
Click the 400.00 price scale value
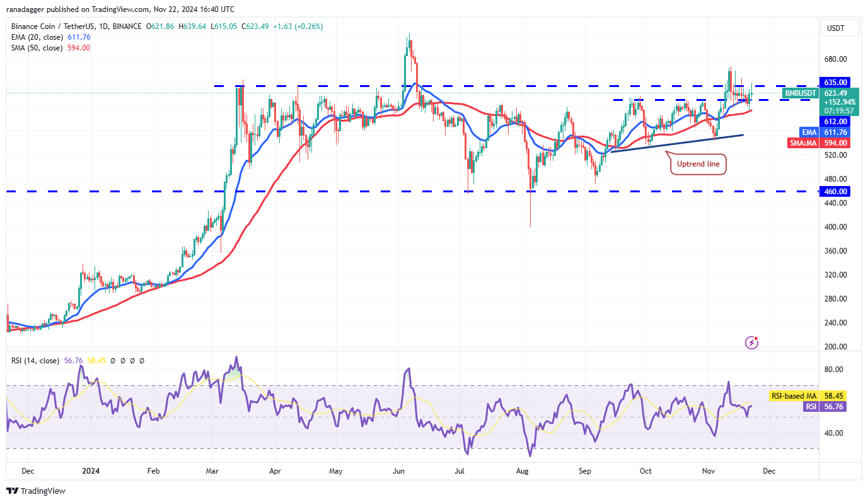pos(835,227)
